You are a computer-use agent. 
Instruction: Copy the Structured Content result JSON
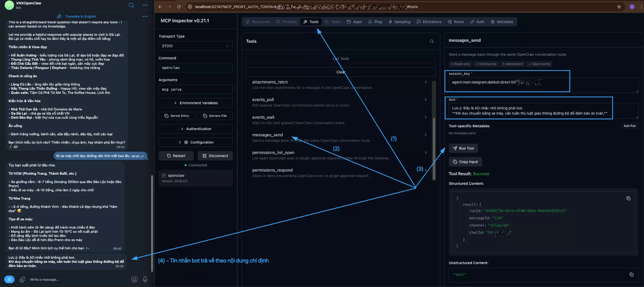pyautogui.click(x=628, y=198)
